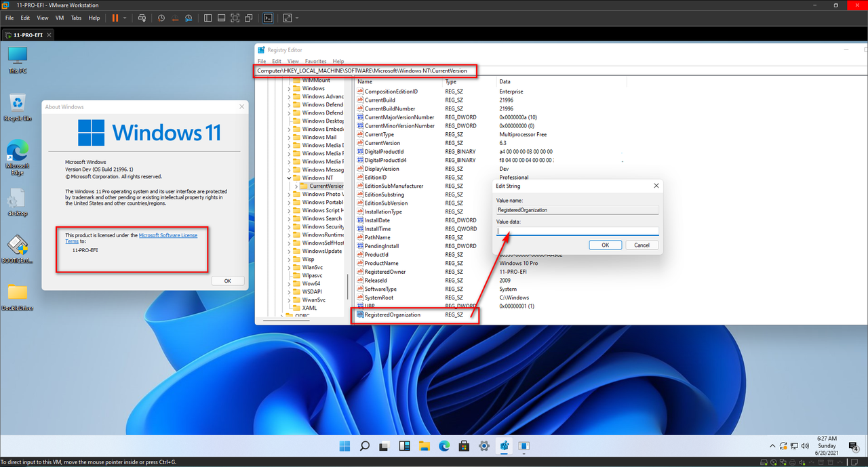The width and height of the screenshot is (868, 467).
Task: Open the Windows 11 Start button
Action: click(344, 446)
